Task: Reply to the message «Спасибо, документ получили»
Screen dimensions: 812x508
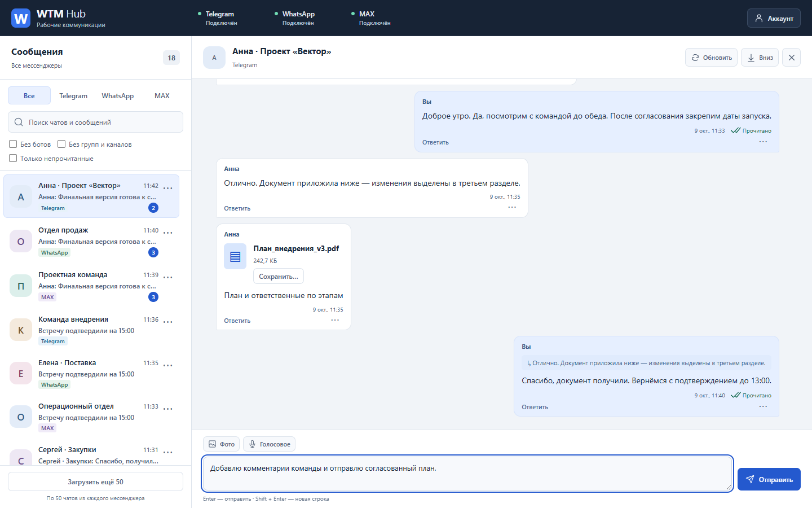Action: click(535, 407)
